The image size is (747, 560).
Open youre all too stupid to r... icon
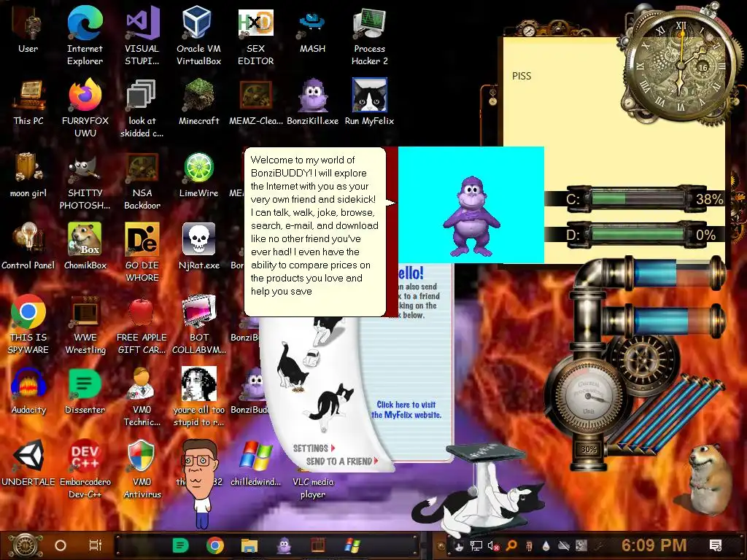(198, 397)
